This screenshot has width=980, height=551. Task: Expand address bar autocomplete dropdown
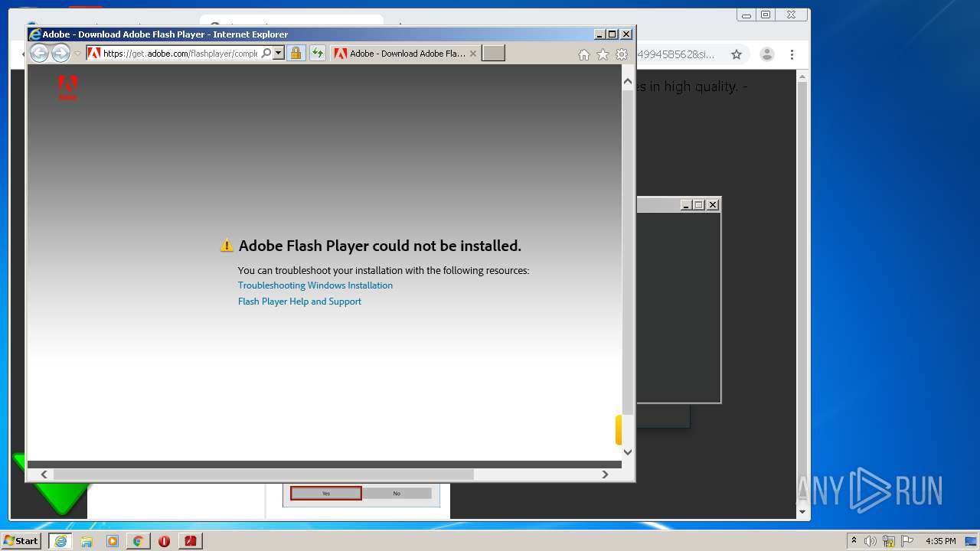(279, 54)
